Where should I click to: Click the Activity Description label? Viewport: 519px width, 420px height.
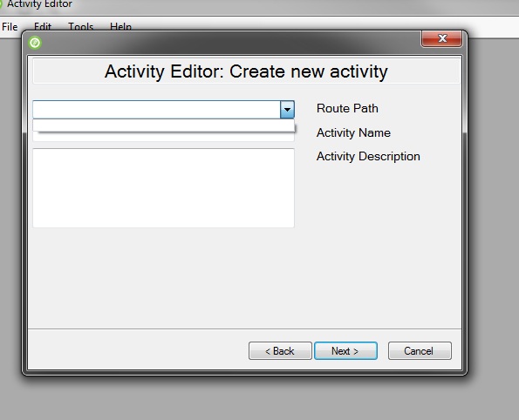coord(368,156)
